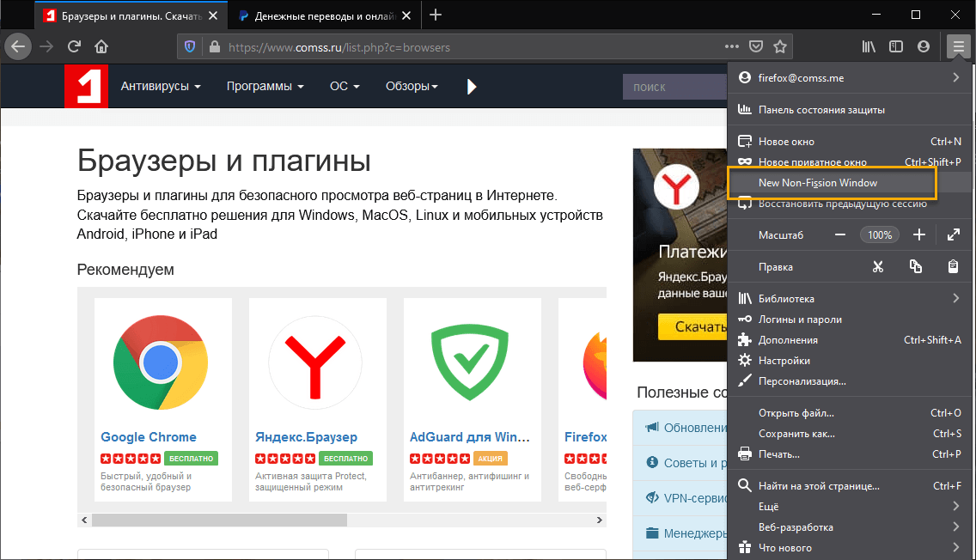
Task: Open a new tab with plus button
Action: pyautogui.click(x=436, y=15)
